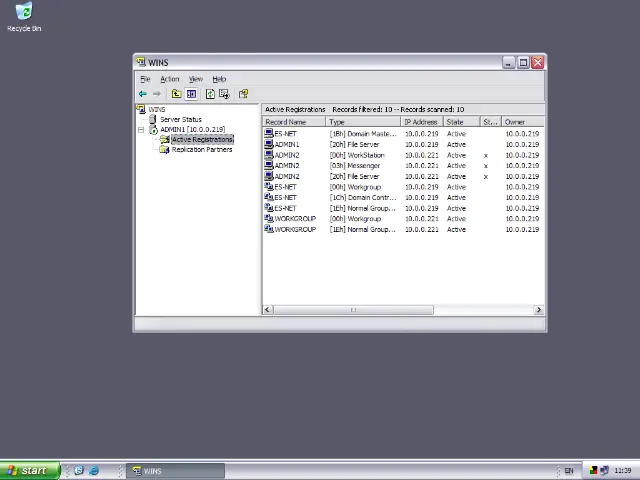Select WORKGROUP [1Eh] Normal Group record
This screenshot has height=480, width=640.
[x=403, y=229]
